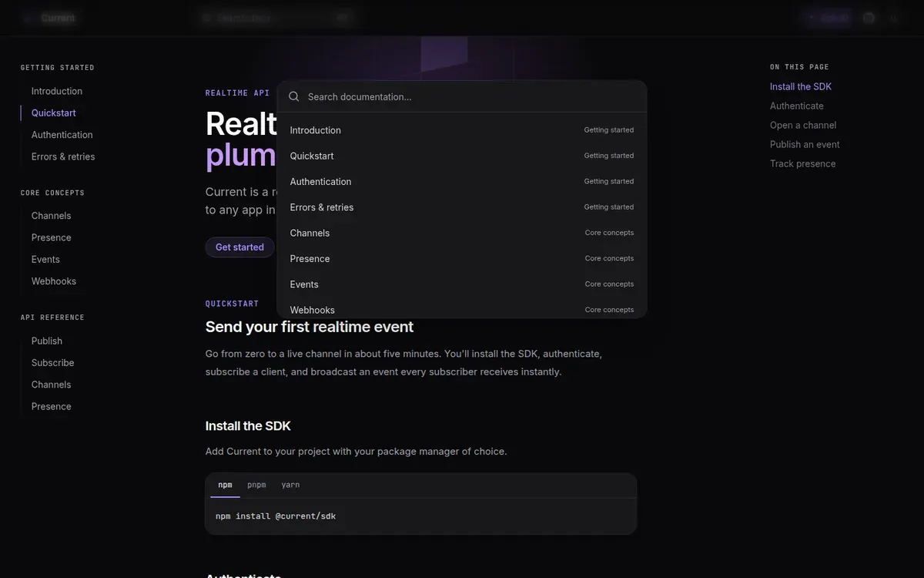Image resolution: width=924 pixels, height=578 pixels.
Task: Click the 'GETTING STARTED' sidebar section label
Action: 58,68
